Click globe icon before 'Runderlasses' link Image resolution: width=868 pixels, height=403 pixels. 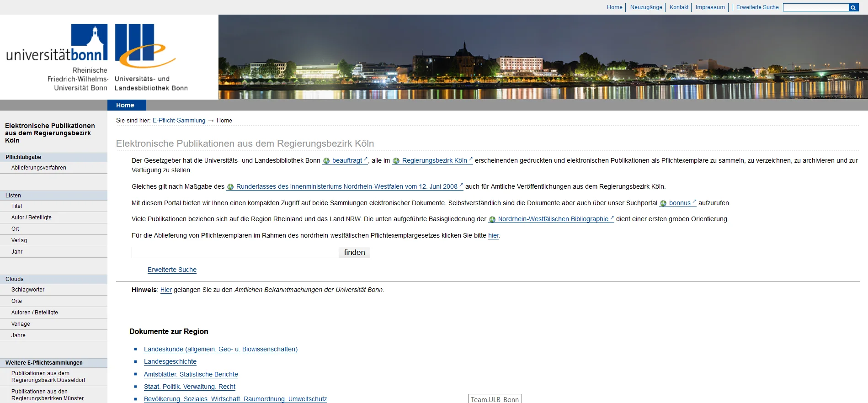230,187
